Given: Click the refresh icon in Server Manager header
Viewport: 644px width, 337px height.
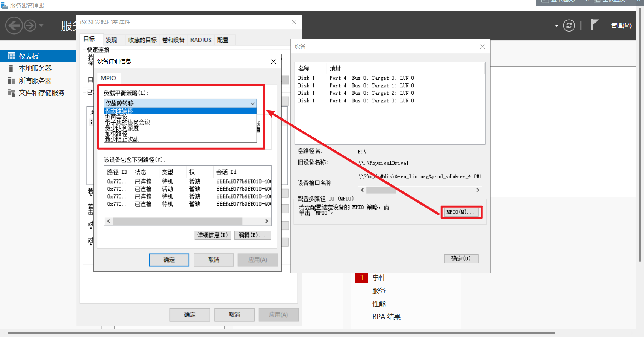Looking at the screenshot, I should point(569,25).
